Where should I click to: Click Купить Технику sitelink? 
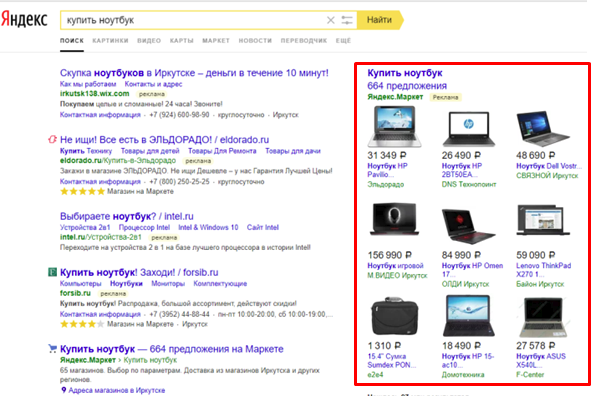pos(86,151)
